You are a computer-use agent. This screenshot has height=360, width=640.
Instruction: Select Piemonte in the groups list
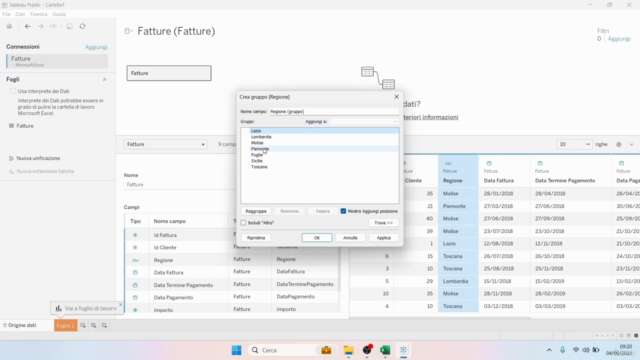click(260, 149)
